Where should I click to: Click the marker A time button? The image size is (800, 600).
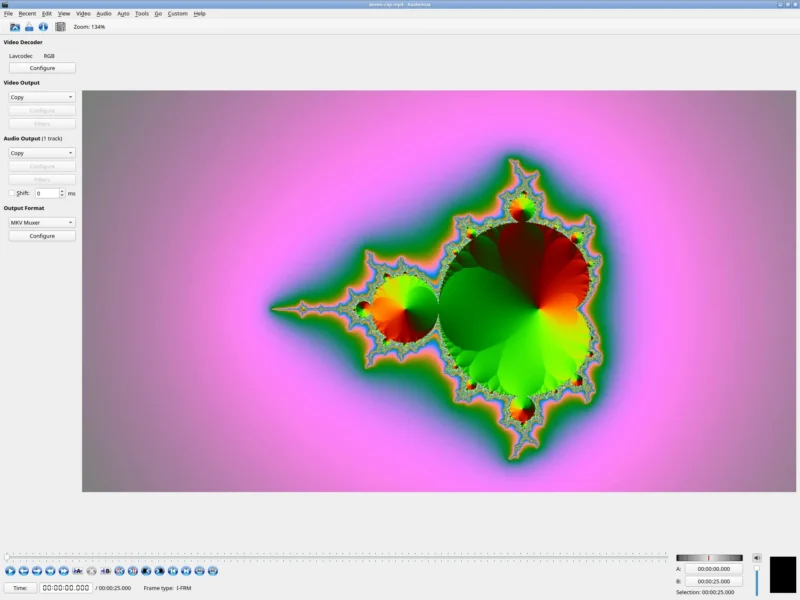pos(713,569)
